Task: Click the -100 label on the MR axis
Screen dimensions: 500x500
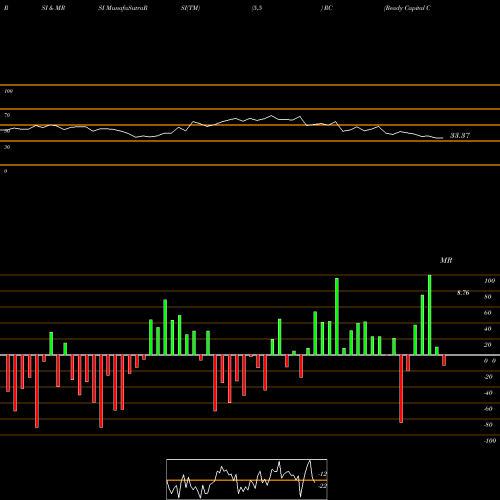Action: tap(490, 441)
